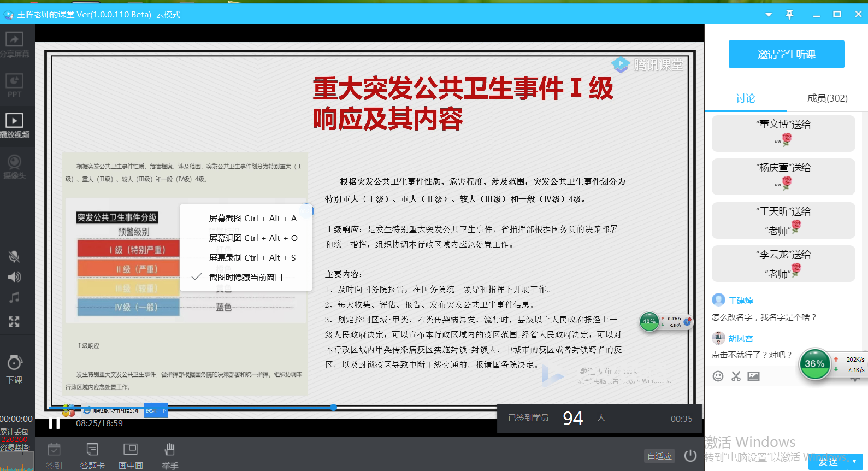
Task: Click the invite students (邀请学生听课) button
Action: click(x=786, y=54)
